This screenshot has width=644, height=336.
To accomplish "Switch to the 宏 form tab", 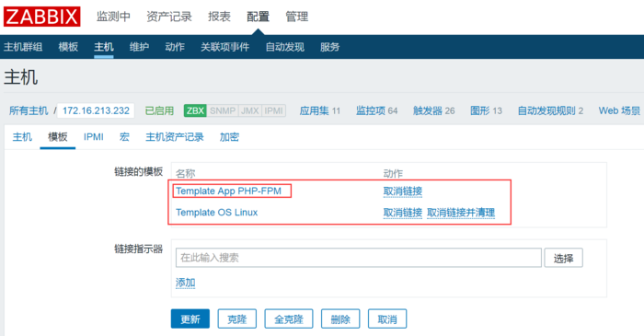I will tap(124, 137).
